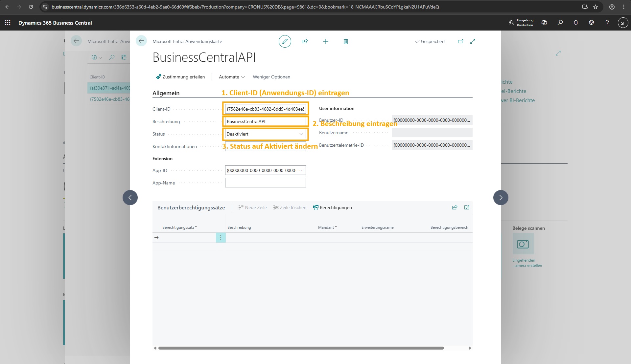Reload the browser page
Image resolution: width=631 pixels, height=364 pixels.
(31, 7)
